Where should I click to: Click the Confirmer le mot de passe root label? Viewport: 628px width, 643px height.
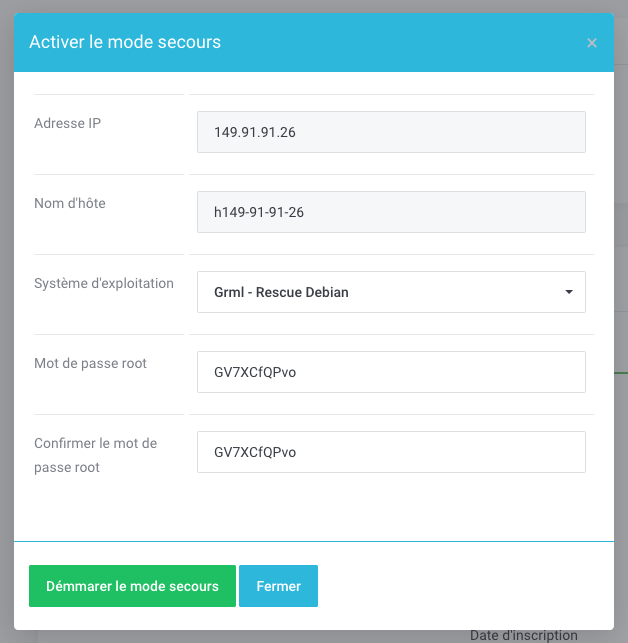pos(96,455)
